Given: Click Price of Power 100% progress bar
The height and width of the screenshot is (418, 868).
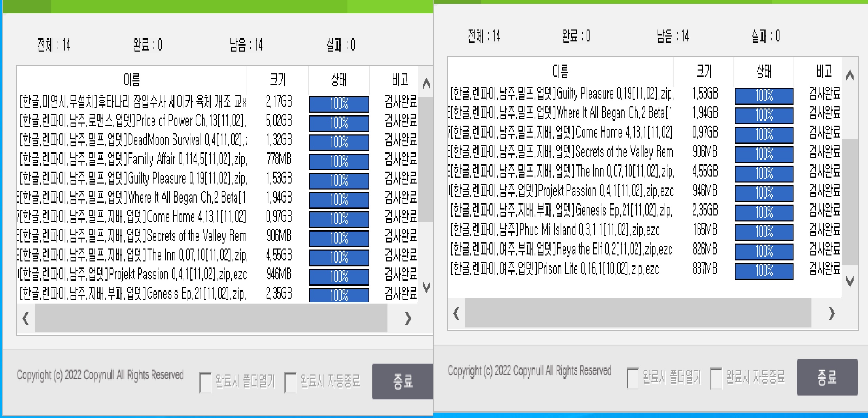Looking at the screenshot, I should tap(339, 123).
